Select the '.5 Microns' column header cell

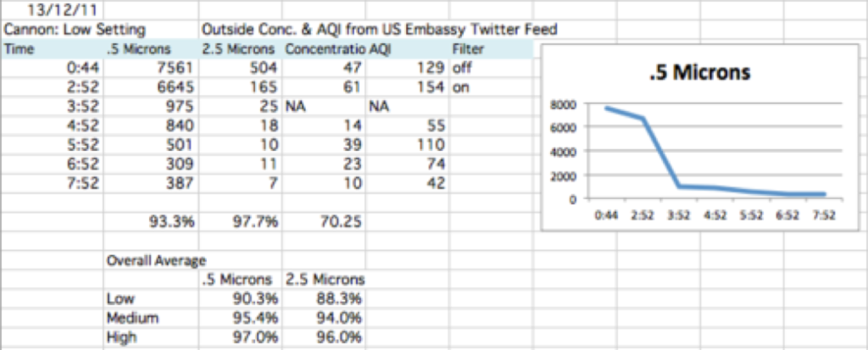coord(151,49)
